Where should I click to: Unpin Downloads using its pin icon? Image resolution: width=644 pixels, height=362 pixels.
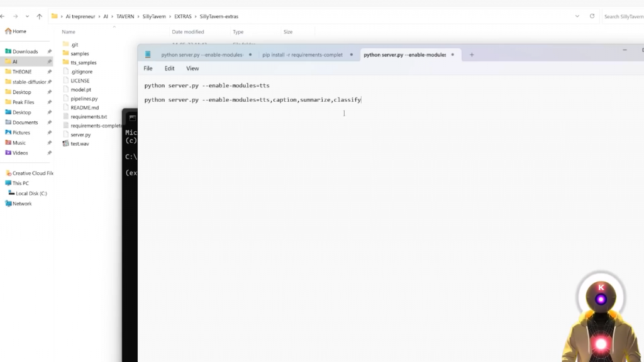tap(49, 52)
